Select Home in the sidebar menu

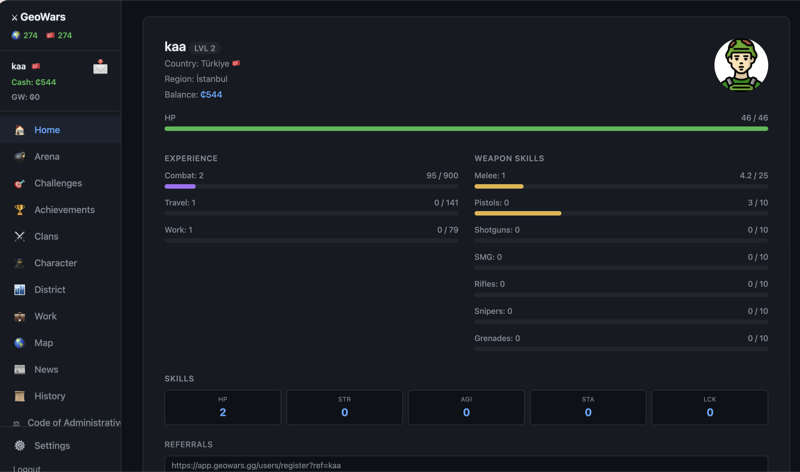pos(47,130)
